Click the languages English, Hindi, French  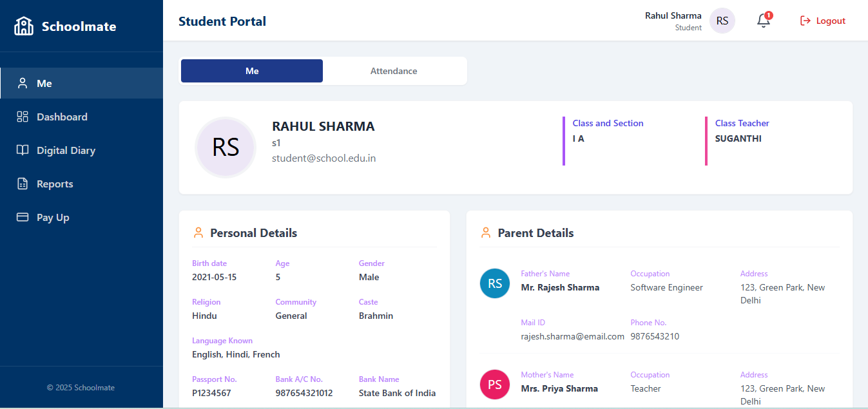tap(236, 354)
